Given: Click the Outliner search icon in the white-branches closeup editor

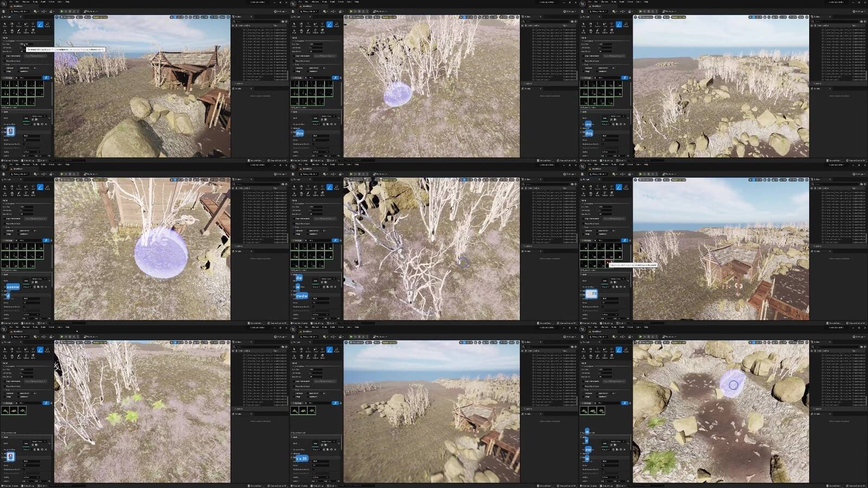Looking at the screenshot, I should (523, 185).
